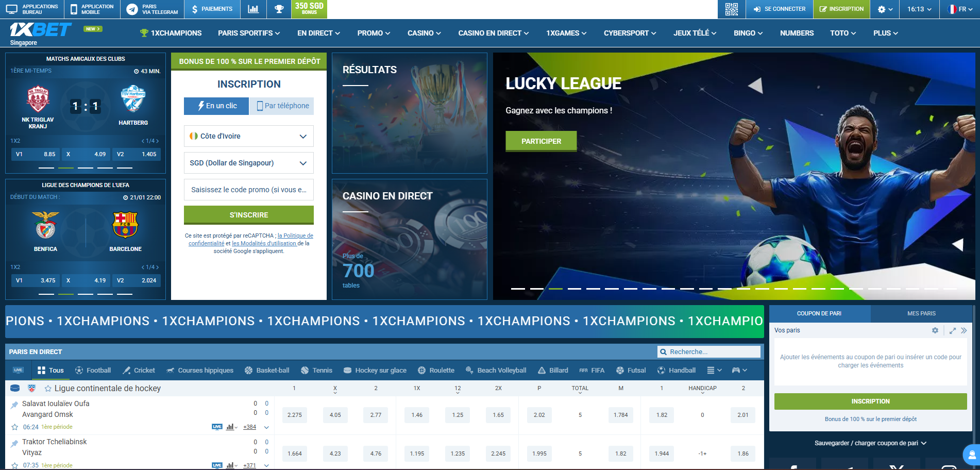Viewport: 980px width, 470px height.
Task: Expand PLUS menu
Action: [x=885, y=33]
